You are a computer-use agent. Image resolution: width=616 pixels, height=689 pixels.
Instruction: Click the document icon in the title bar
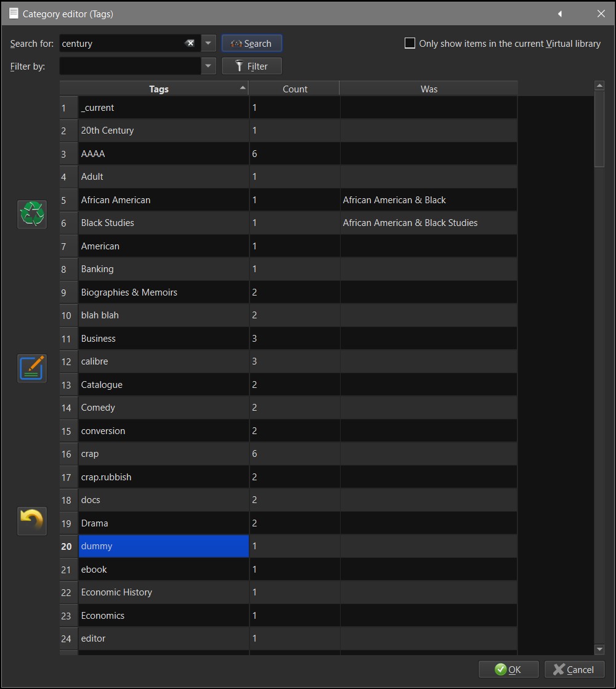(14, 14)
